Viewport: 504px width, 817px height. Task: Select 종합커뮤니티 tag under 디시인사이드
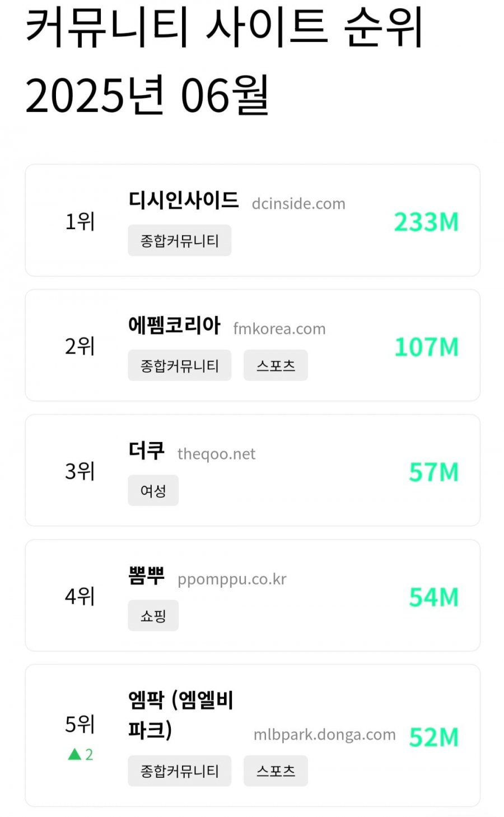point(179,240)
